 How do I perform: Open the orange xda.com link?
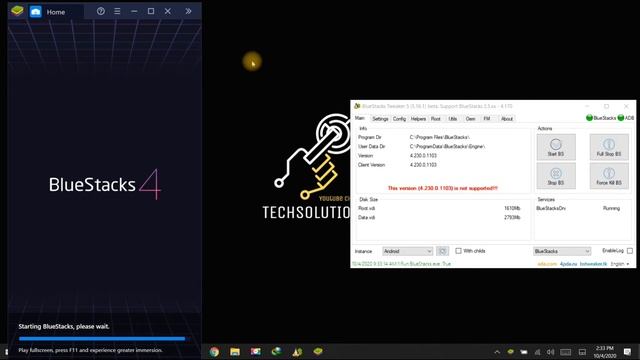tap(547, 264)
